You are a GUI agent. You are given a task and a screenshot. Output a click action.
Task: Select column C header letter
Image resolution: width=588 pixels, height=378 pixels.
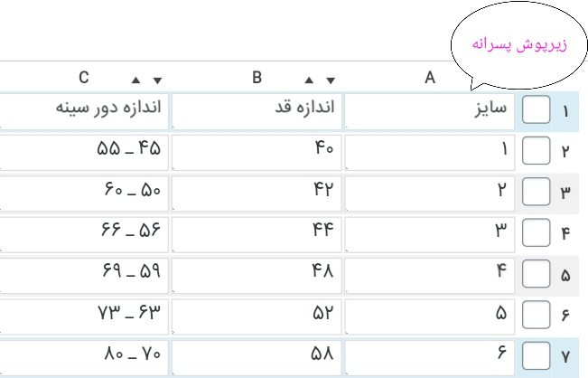[83, 79]
